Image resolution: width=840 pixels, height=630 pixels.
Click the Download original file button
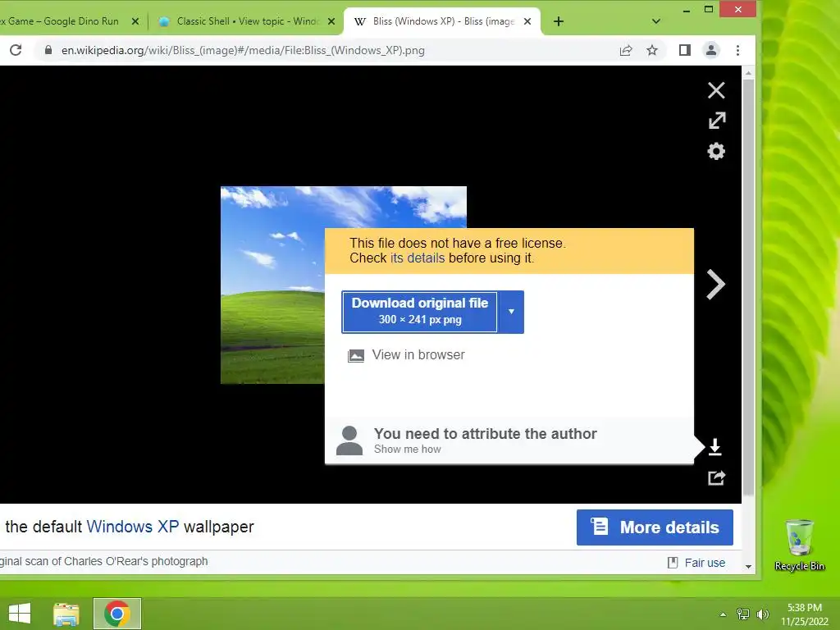[419, 312]
